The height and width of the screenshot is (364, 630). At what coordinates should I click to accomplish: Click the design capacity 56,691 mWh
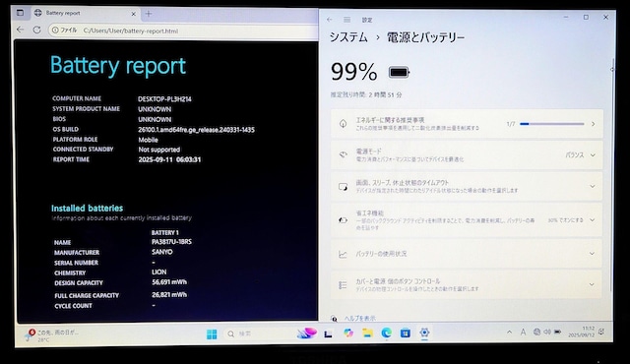[169, 282]
